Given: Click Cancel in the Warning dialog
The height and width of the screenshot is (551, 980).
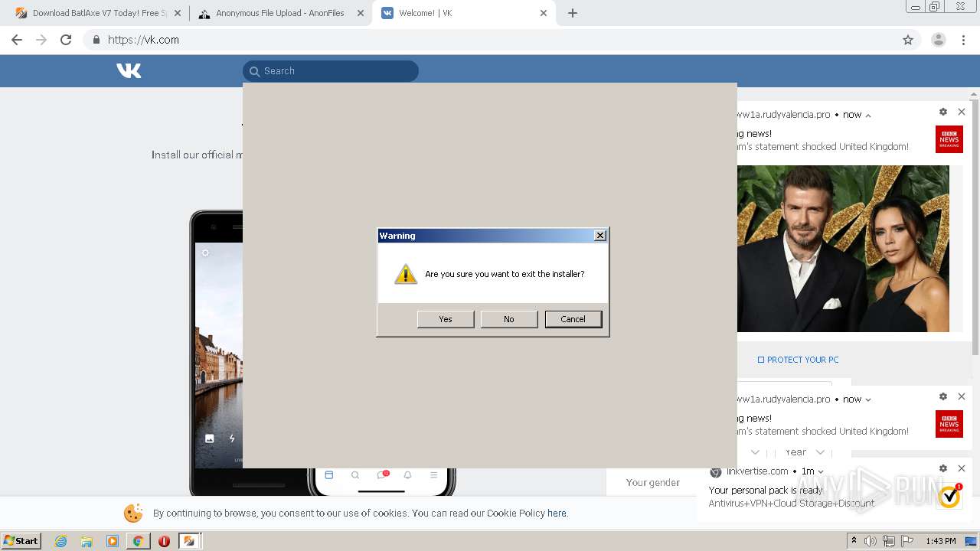Looking at the screenshot, I should [x=573, y=319].
